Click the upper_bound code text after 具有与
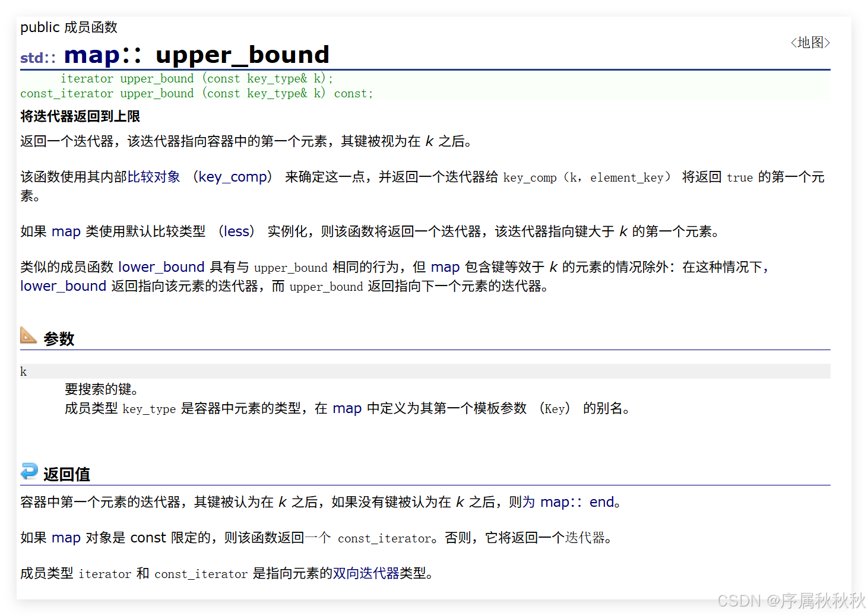The height and width of the screenshot is (616, 868). click(291, 267)
